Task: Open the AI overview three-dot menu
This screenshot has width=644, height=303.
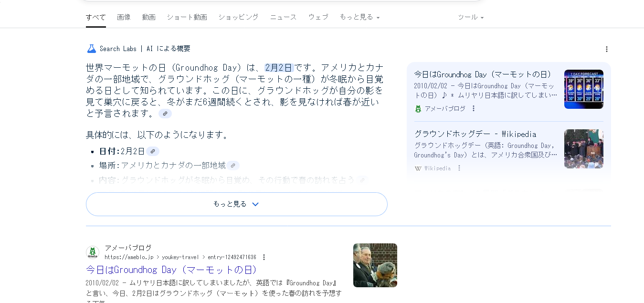Action: [x=607, y=49]
